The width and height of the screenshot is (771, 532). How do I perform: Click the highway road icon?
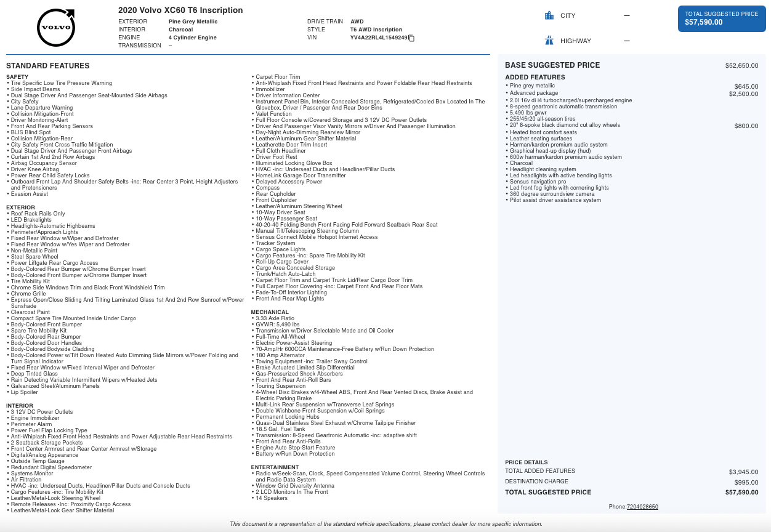click(549, 41)
